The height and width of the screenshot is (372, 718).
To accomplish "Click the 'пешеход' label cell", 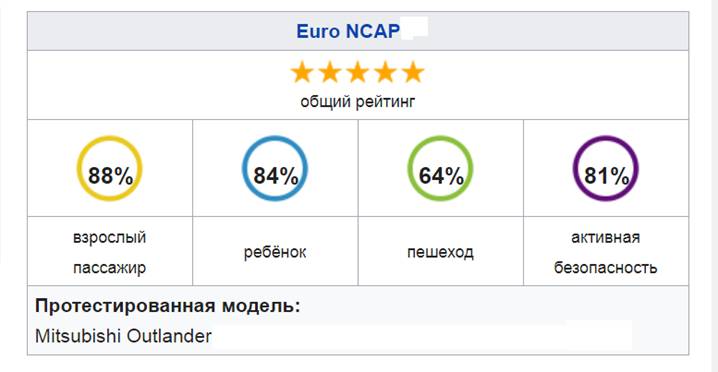I will pos(441,251).
